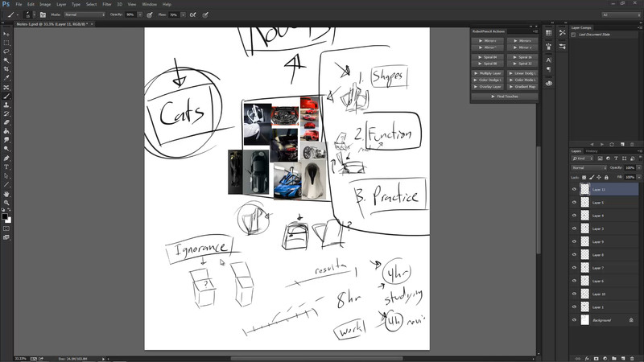This screenshot has width=644, height=362.
Task: Toggle visibility of Layer 9
Action: 574,242
